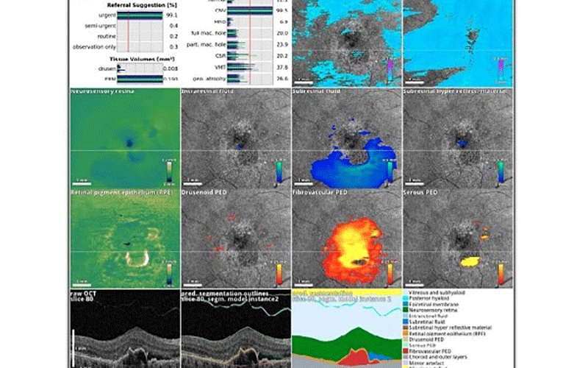Screen dimensions: 588x368
Task: Click the Subretinal fluid blue legend swatch
Action: [406, 322]
